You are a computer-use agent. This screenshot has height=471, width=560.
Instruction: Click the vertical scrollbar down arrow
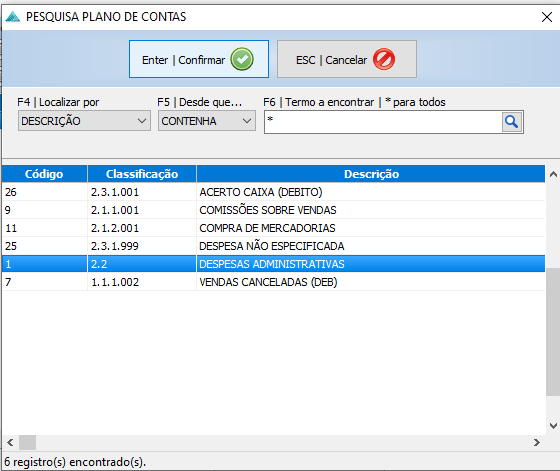pyautogui.click(x=553, y=426)
